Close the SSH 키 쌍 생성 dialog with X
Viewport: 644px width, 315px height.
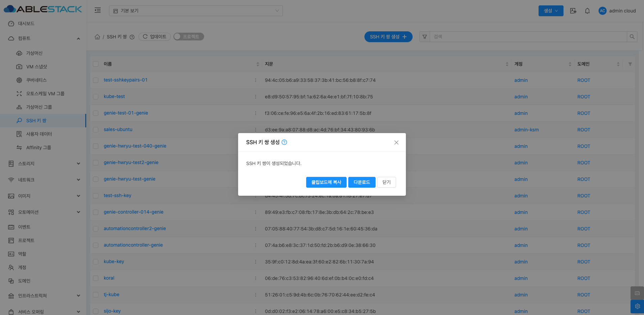point(396,143)
